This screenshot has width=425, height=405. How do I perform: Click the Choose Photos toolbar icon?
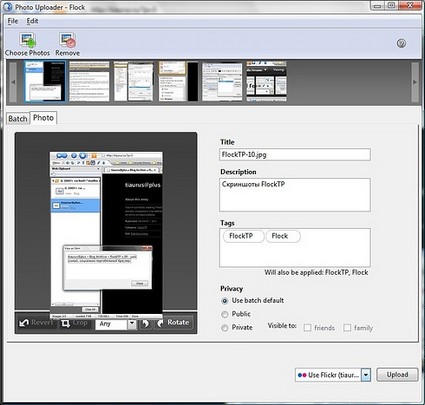tap(27, 40)
